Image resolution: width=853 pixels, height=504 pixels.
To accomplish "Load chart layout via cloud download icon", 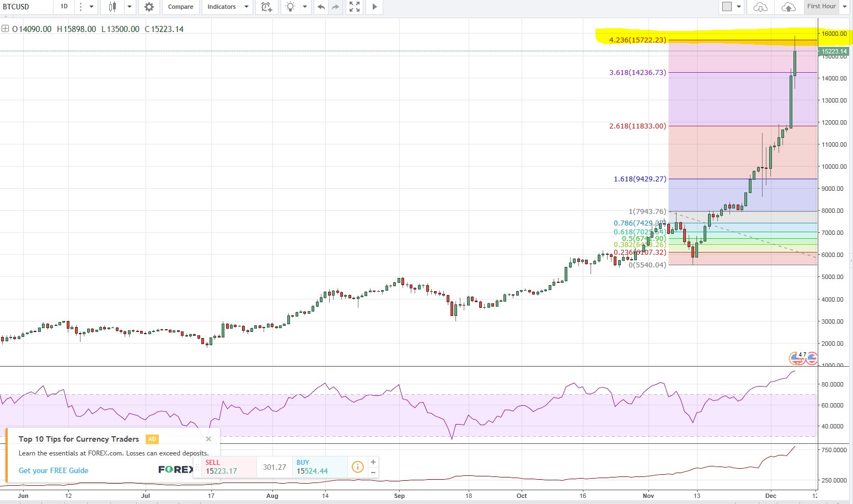I will [x=760, y=7].
